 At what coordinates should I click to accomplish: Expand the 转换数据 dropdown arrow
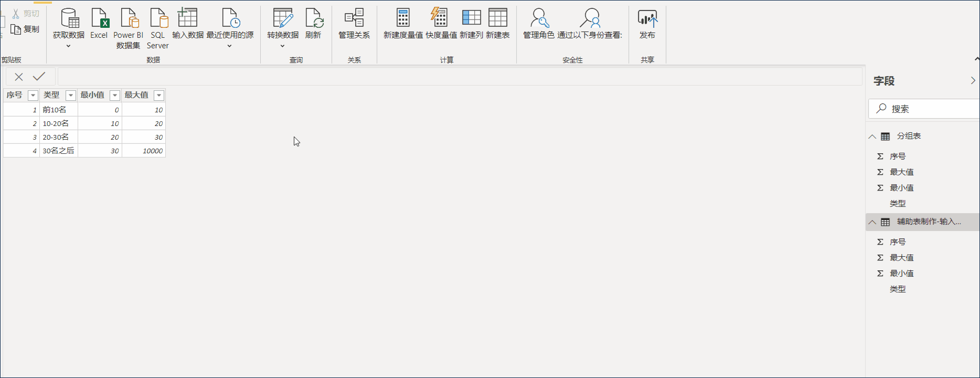click(282, 46)
